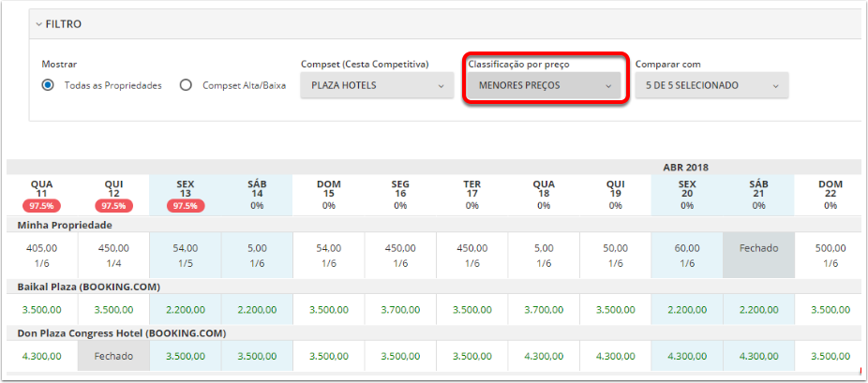Click the Fechado cell under SÁB 21
The width and height of the screenshot is (868, 383).
pos(758,255)
